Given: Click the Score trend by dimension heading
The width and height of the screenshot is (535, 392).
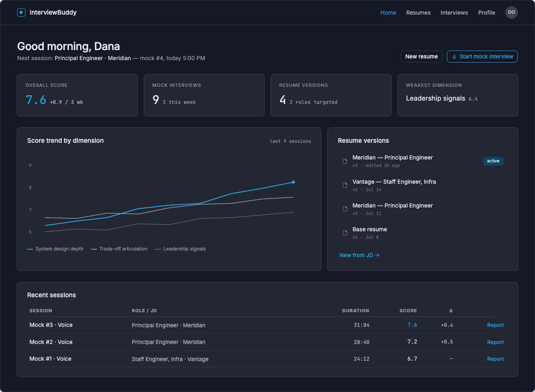Looking at the screenshot, I should tap(65, 141).
